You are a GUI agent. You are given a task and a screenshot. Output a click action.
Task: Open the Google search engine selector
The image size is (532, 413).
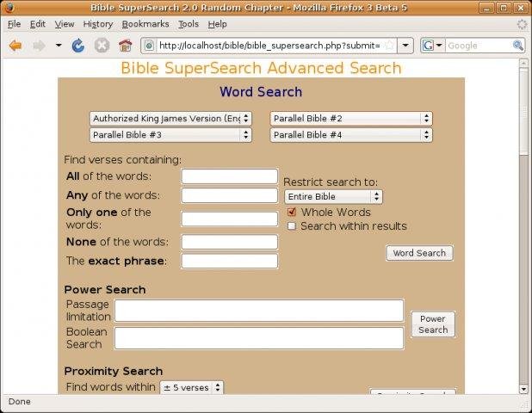432,46
